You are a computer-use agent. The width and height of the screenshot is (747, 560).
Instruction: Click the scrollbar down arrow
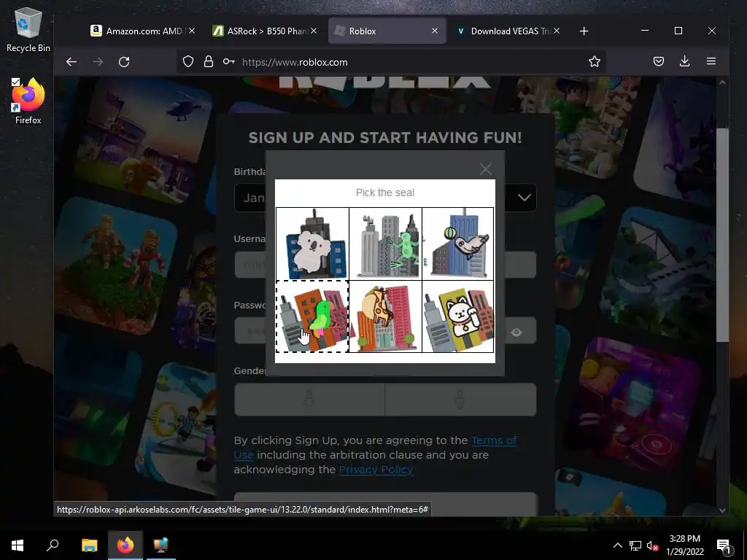(x=722, y=510)
